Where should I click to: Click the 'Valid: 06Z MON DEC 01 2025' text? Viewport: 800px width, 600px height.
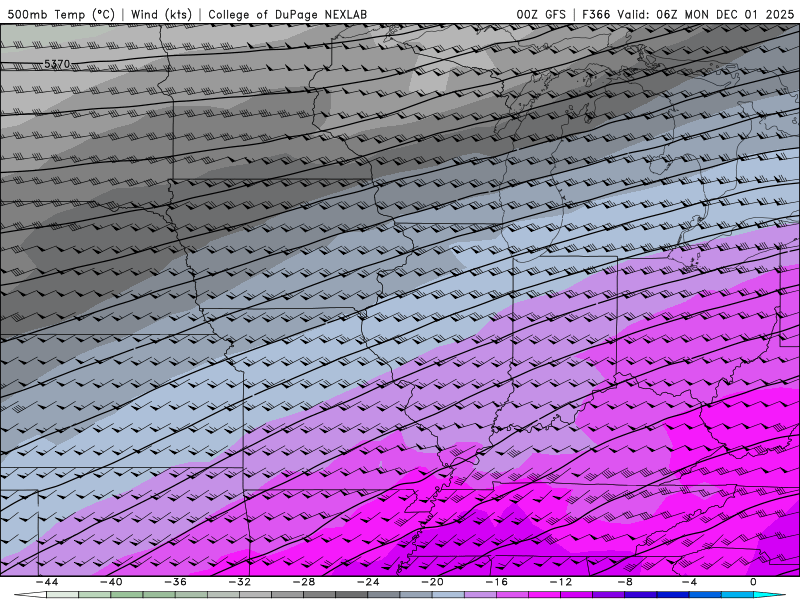coord(706,14)
